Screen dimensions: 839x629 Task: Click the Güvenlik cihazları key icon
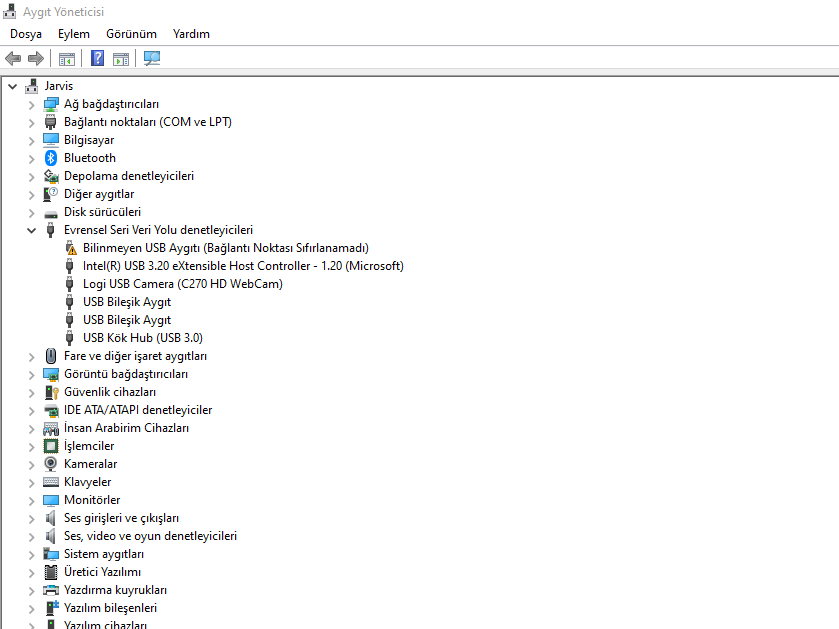pyautogui.click(x=51, y=392)
